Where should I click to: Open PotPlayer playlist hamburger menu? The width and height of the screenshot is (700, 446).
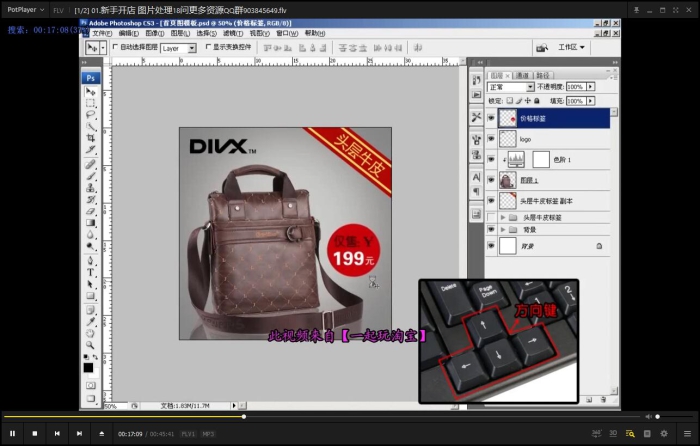(x=687, y=433)
